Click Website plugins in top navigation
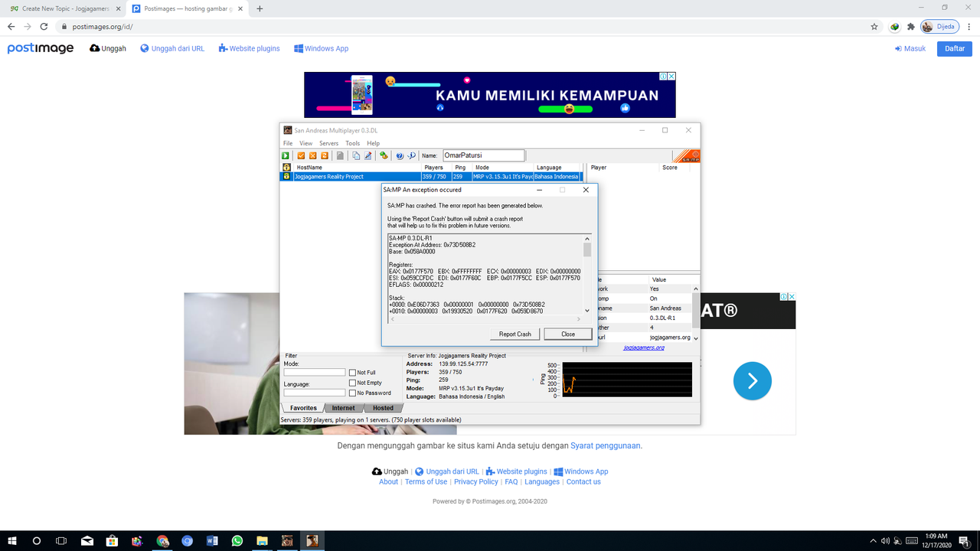 click(x=250, y=48)
